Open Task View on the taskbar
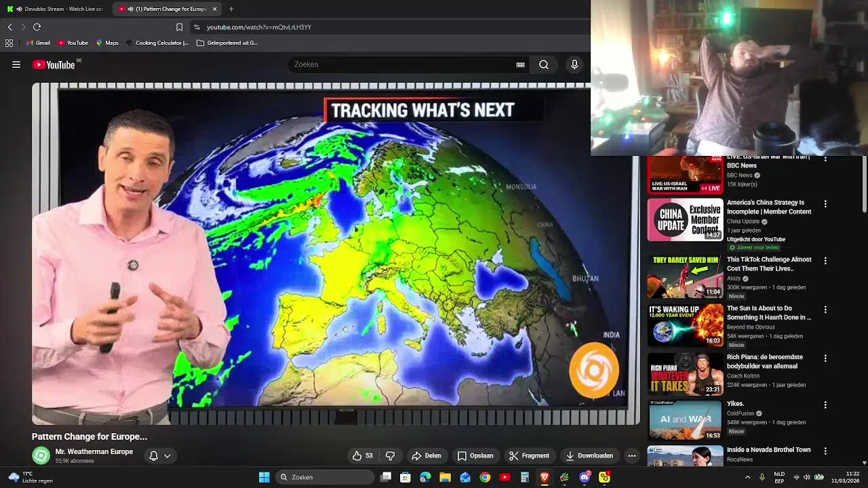 386,477
